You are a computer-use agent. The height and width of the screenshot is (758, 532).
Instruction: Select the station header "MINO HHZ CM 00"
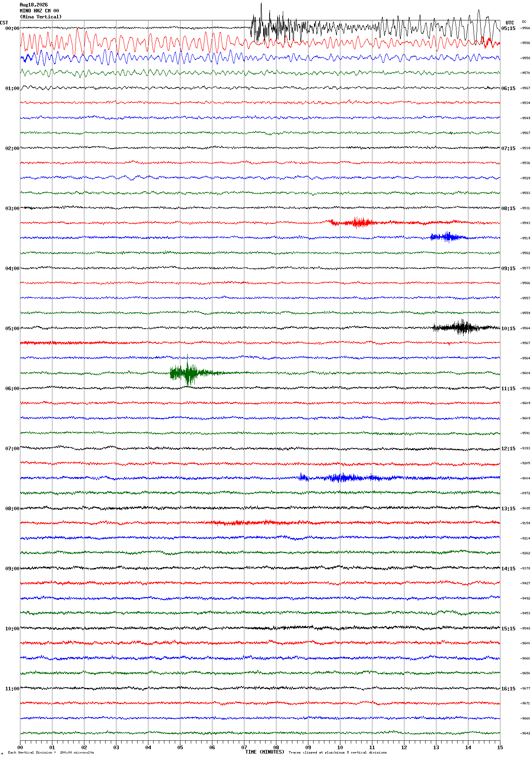(39, 11)
